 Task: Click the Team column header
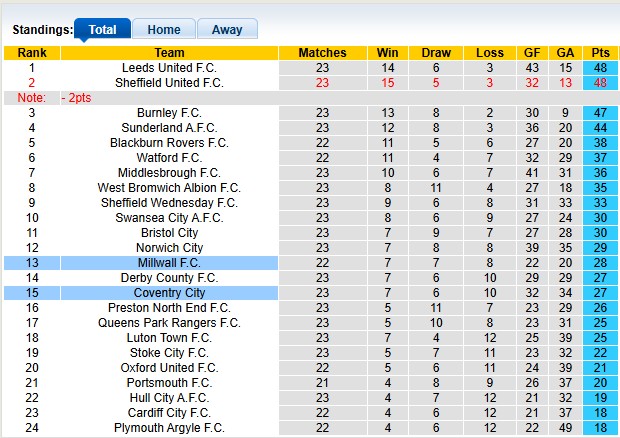(x=169, y=53)
